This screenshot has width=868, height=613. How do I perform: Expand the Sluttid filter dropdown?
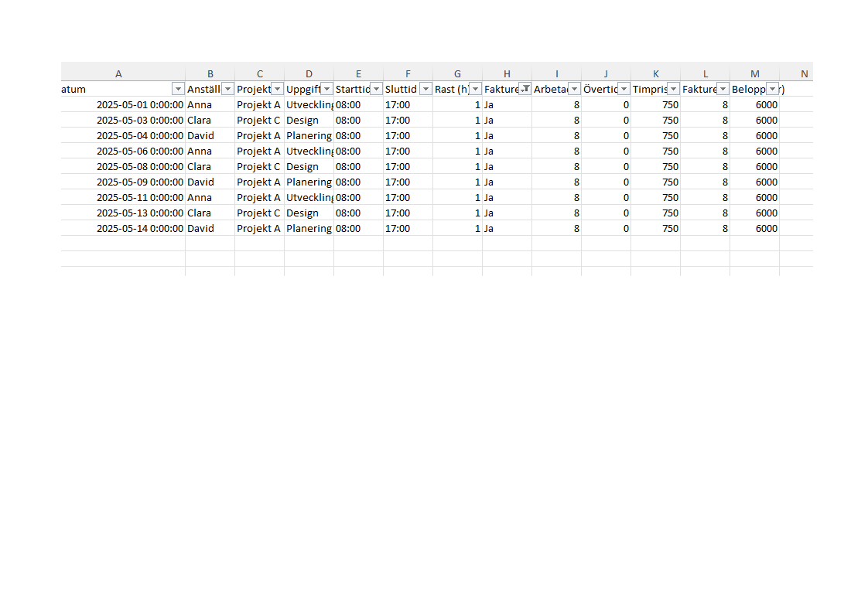click(425, 89)
